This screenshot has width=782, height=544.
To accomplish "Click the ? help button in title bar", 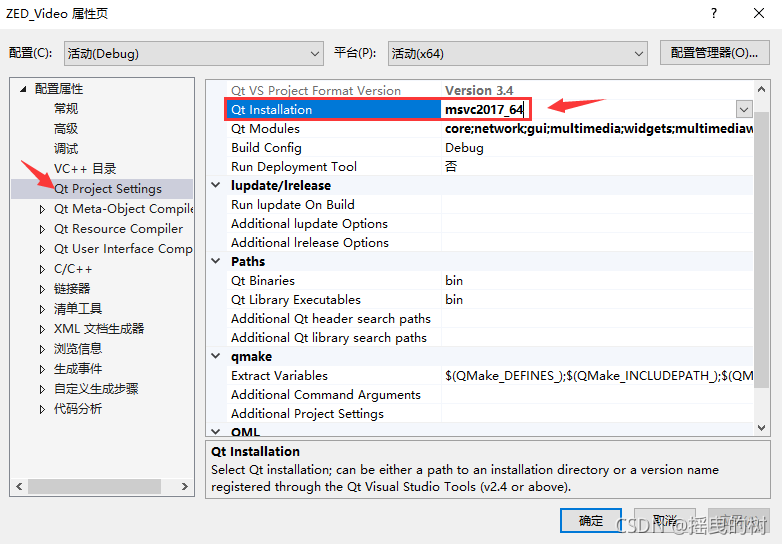I will (714, 13).
